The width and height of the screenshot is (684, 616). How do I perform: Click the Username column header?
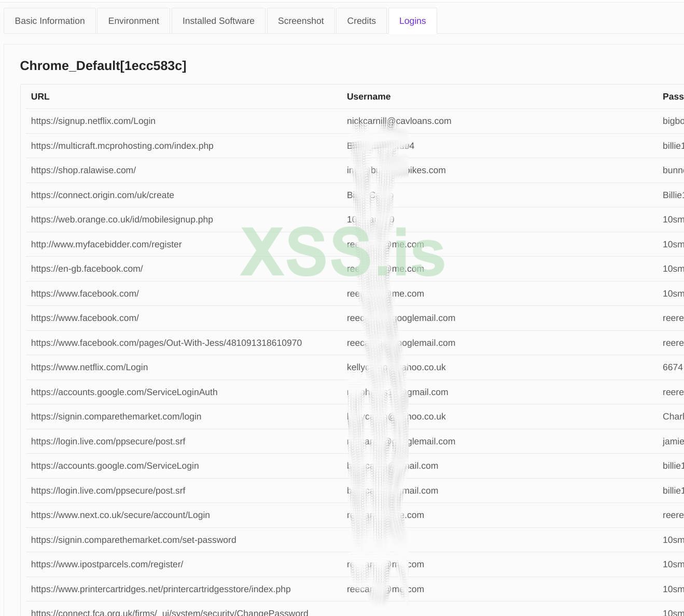coord(368,96)
